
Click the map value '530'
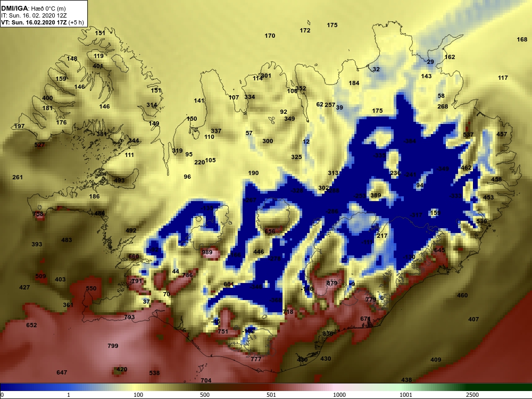pyautogui.click(x=482, y=221)
